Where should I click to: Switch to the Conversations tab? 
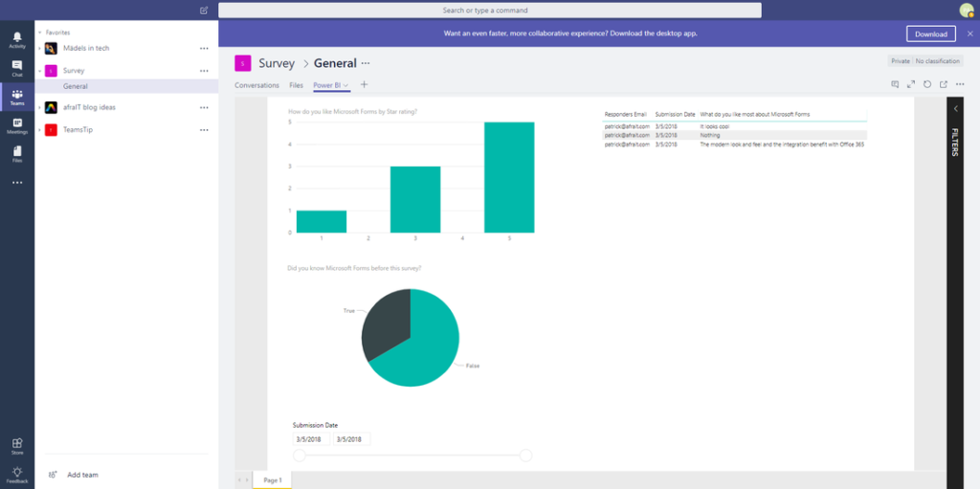[256, 85]
